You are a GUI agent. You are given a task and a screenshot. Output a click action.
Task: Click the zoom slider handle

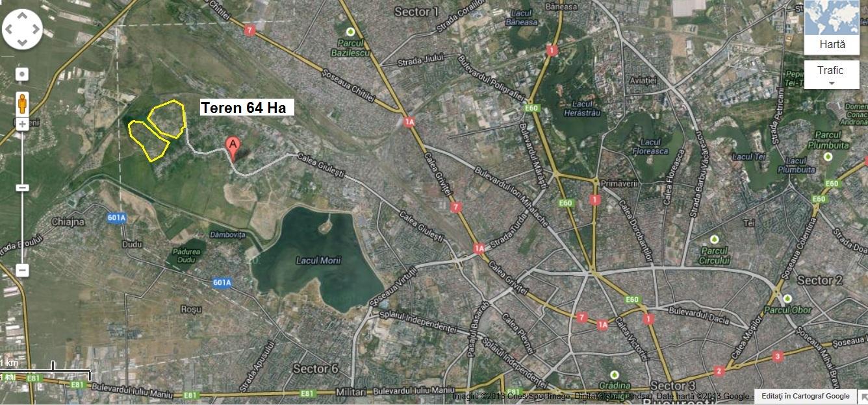click(22, 188)
